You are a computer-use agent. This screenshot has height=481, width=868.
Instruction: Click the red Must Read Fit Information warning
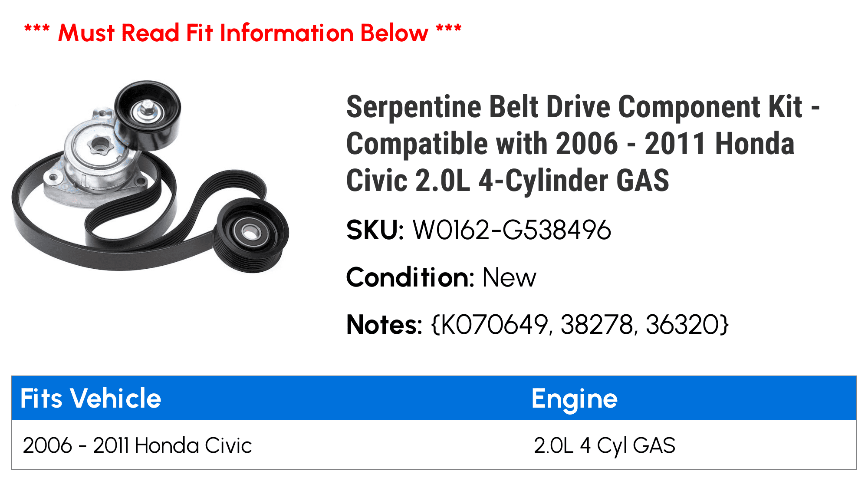click(243, 33)
